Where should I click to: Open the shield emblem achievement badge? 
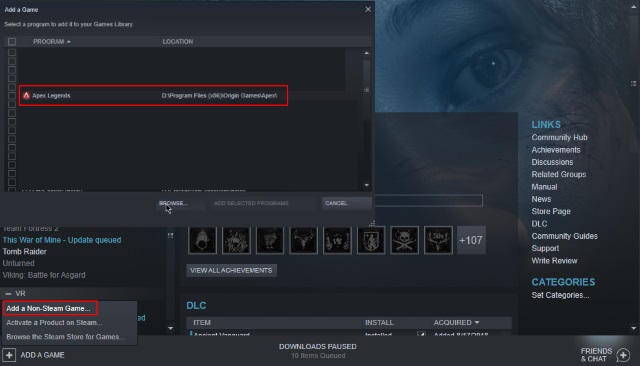pos(371,240)
